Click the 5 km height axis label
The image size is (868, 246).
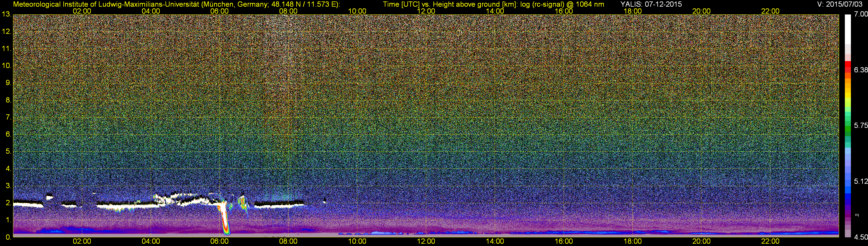coord(8,151)
